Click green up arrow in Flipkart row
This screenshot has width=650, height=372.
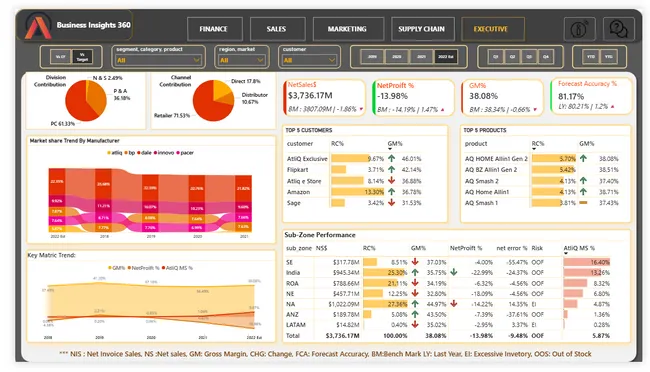click(392, 170)
